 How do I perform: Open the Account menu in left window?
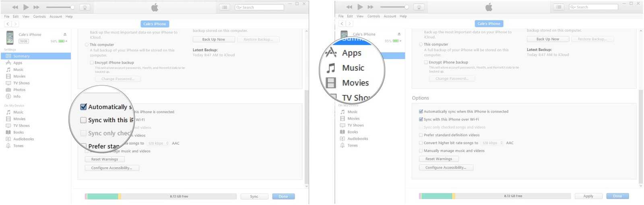[x=56, y=16]
